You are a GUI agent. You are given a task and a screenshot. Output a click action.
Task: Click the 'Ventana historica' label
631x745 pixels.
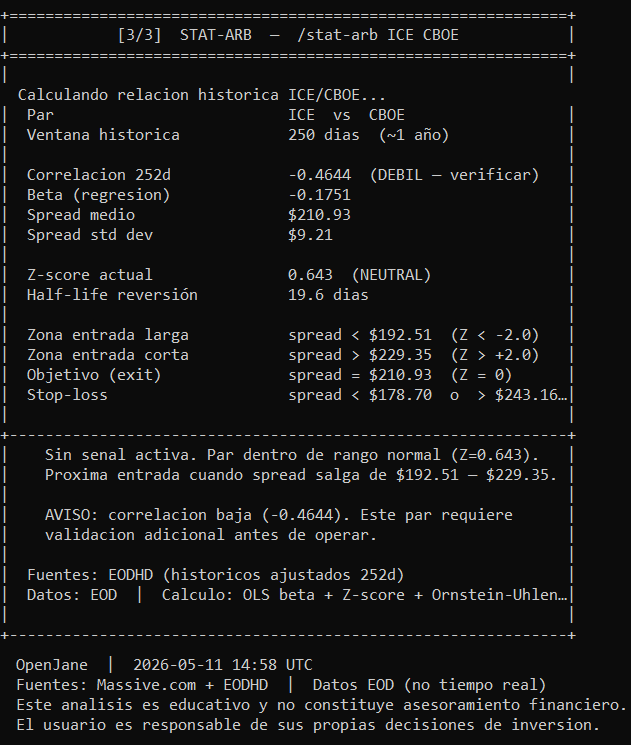[x=103, y=135]
